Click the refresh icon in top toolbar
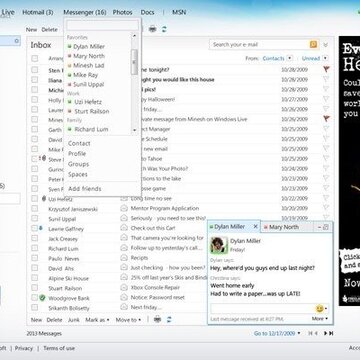Screen dimensions: 360x360 coord(164,29)
